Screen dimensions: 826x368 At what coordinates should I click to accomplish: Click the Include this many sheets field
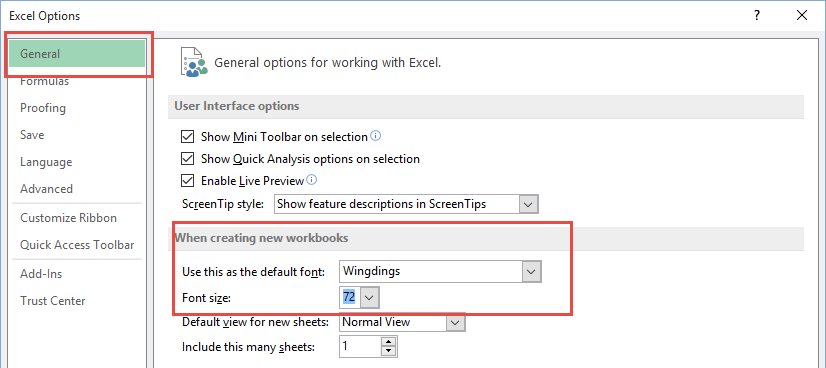coord(361,347)
